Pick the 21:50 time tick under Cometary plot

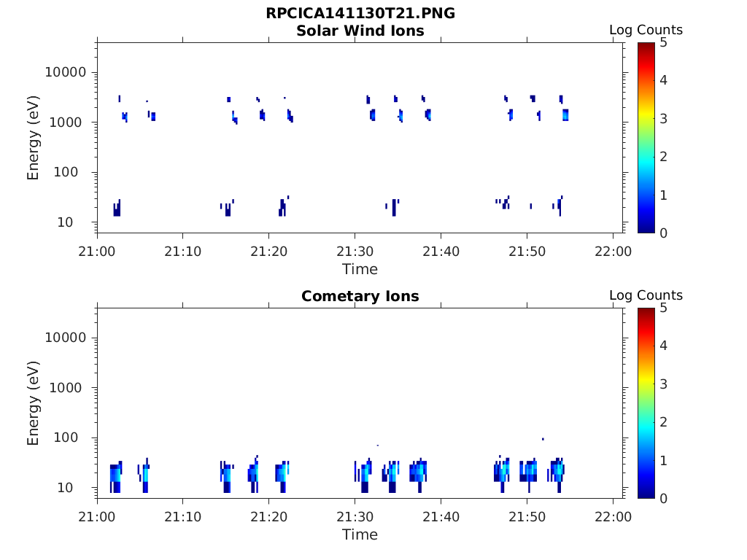[527, 517]
